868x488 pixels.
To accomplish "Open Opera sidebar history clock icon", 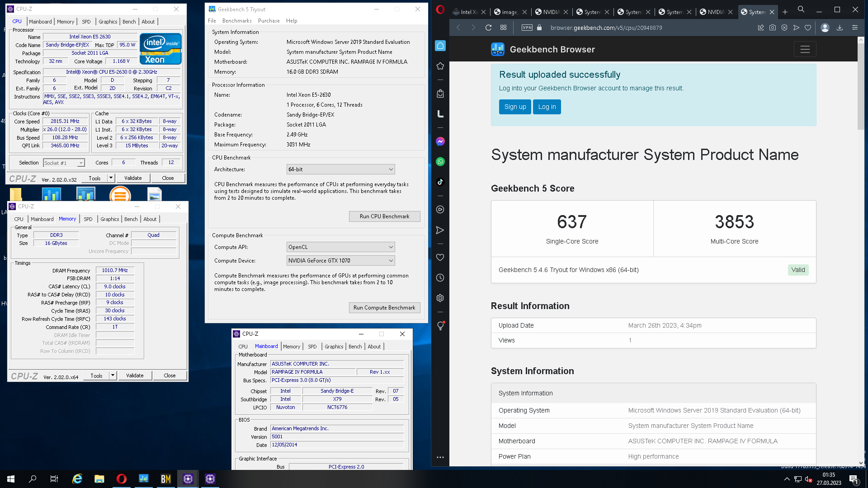I will coord(440,278).
